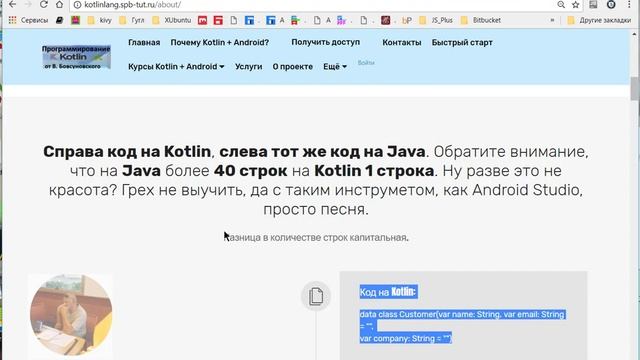
Task: View site info icon in address bar
Action: coord(77,4)
